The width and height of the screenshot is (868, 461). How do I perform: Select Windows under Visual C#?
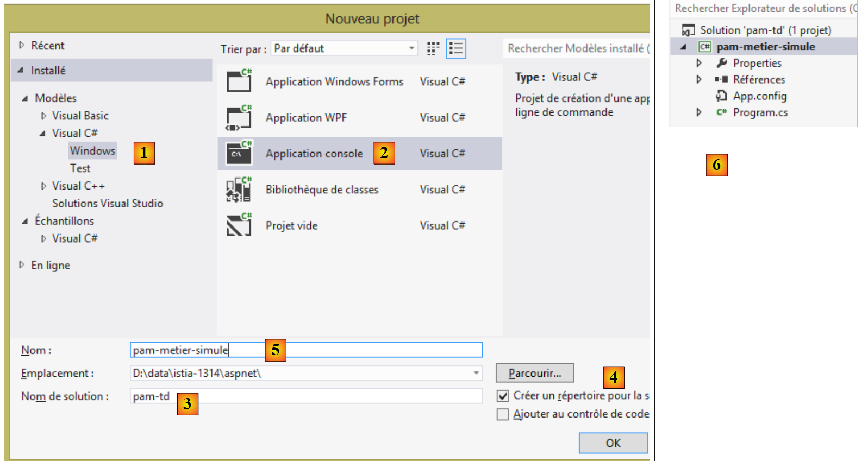coord(92,151)
